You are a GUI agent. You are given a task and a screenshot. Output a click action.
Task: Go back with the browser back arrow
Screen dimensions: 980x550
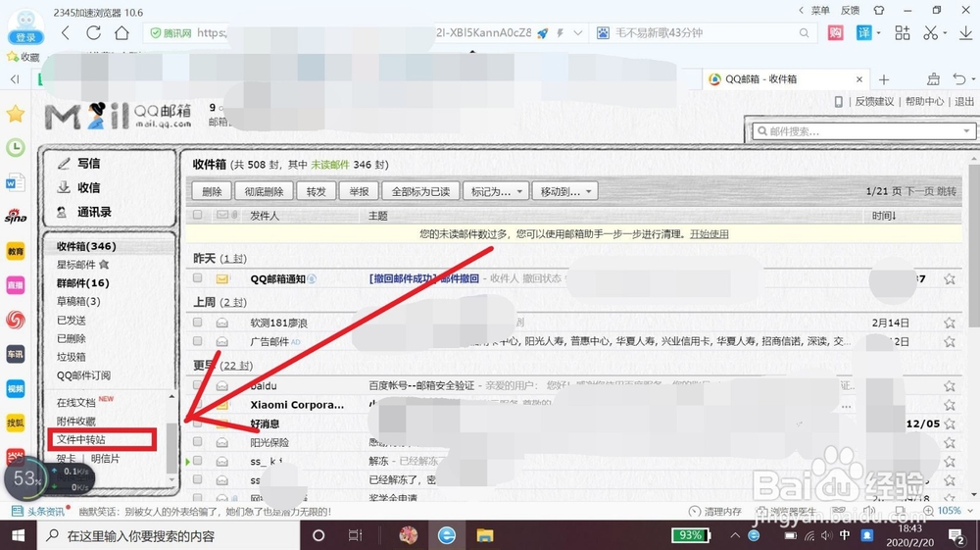coord(66,32)
